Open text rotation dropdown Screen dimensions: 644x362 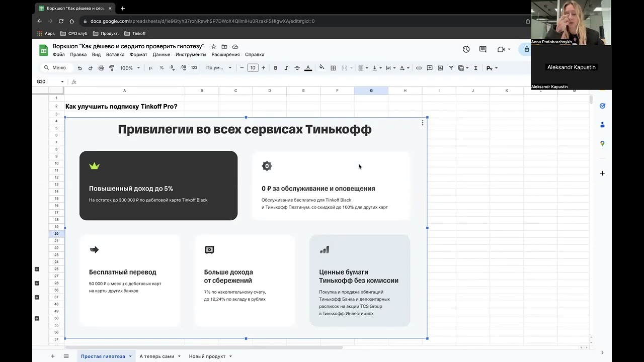405,68
